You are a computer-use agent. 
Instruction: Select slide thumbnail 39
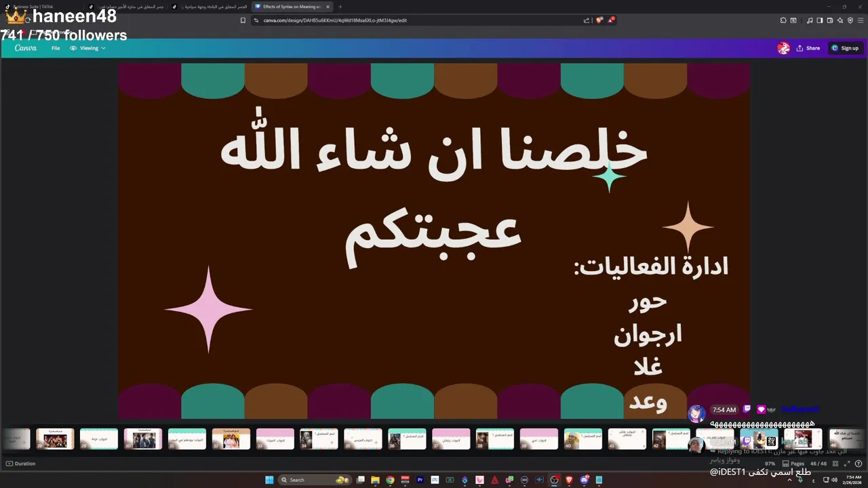[539, 439]
